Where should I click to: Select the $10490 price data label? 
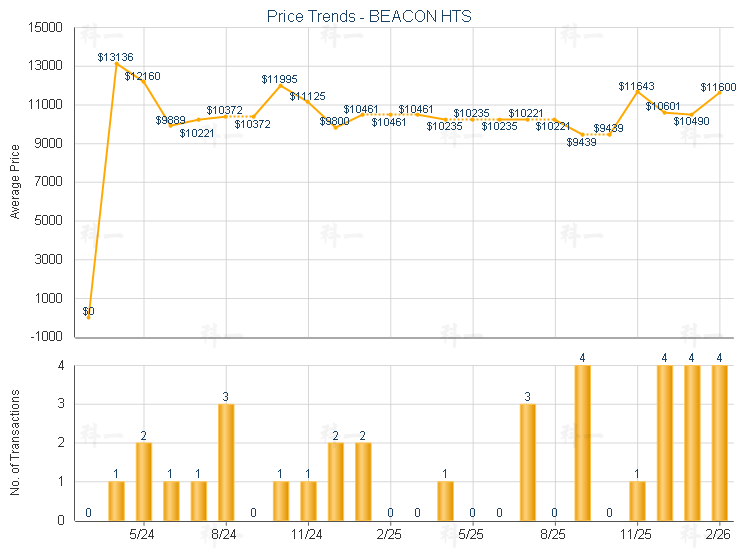[x=691, y=121]
